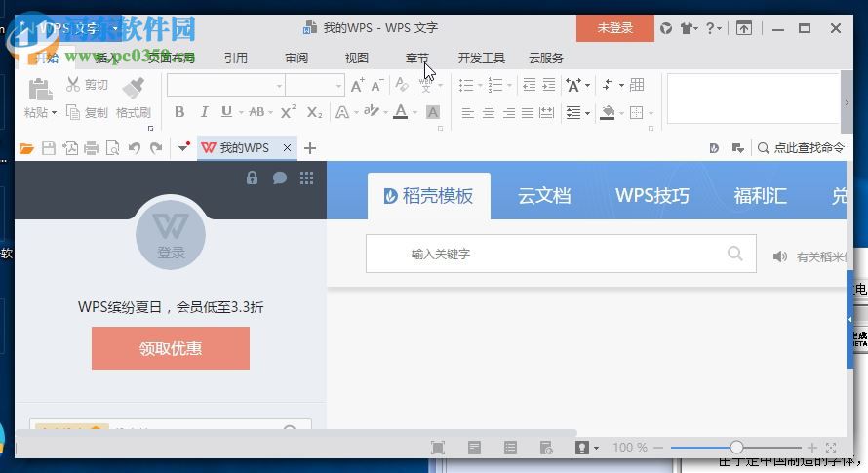Screen dimensions: 868x473
Task: Align text right
Action: click(508, 113)
